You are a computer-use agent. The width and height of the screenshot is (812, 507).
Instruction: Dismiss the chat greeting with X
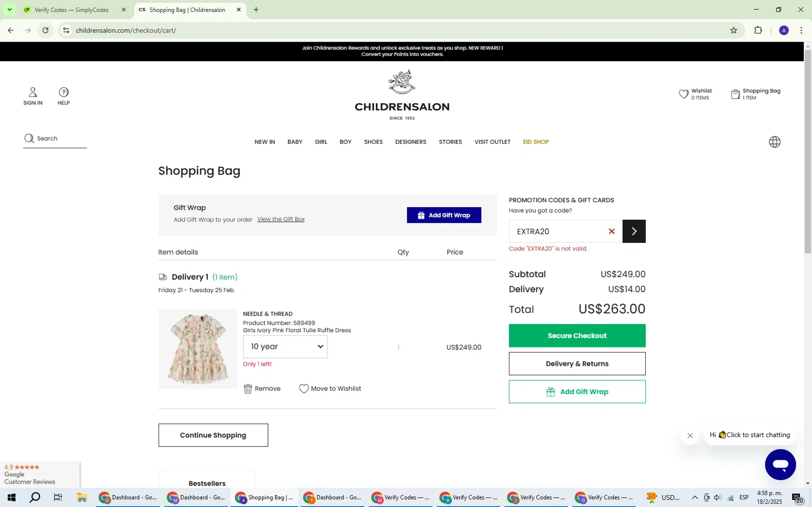(690, 436)
